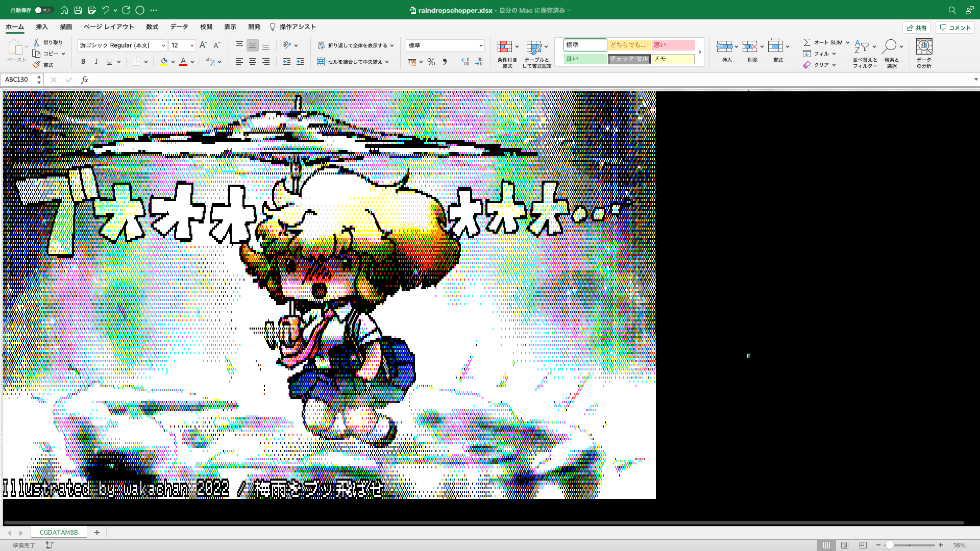
Task: Expand the cell styles gallery arrow
Action: (x=700, y=52)
